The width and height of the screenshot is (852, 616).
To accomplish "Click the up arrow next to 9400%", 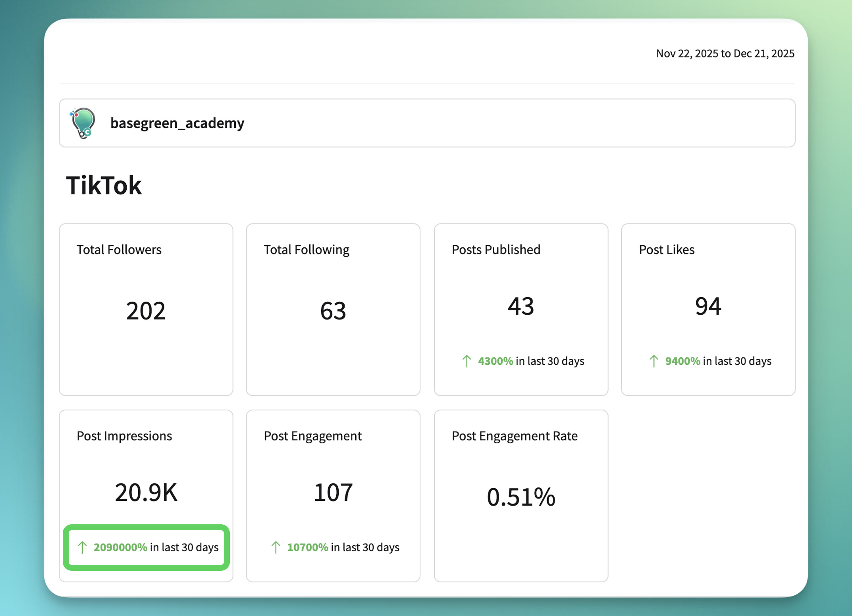I will point(653,361).
